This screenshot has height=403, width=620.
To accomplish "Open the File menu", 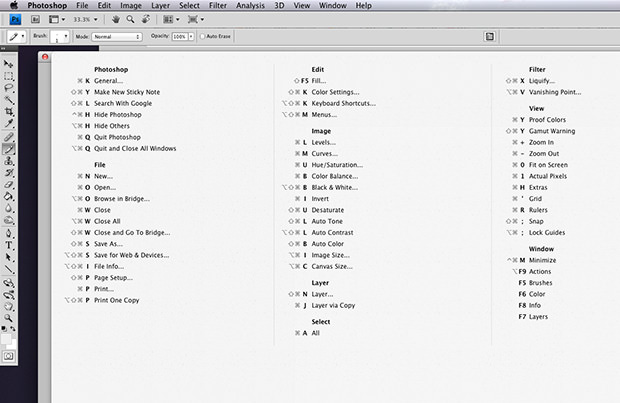I will pos(82,6).
